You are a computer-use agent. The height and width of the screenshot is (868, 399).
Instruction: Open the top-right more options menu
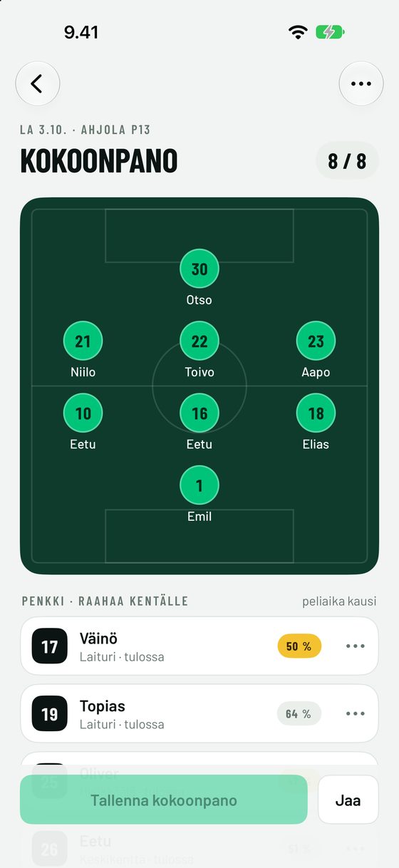click(x=361, y=83)
